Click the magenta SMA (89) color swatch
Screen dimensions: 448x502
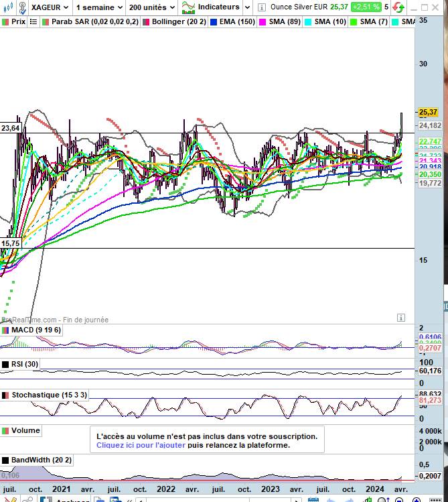pyautogui.click(x=263, y=21)
